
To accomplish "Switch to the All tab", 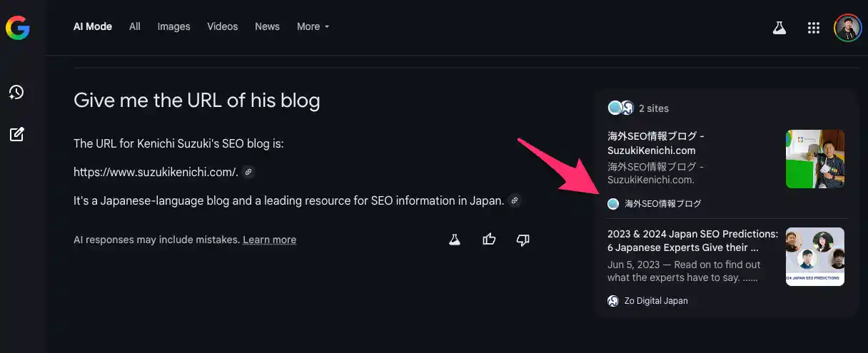I will tap(135, 26).
